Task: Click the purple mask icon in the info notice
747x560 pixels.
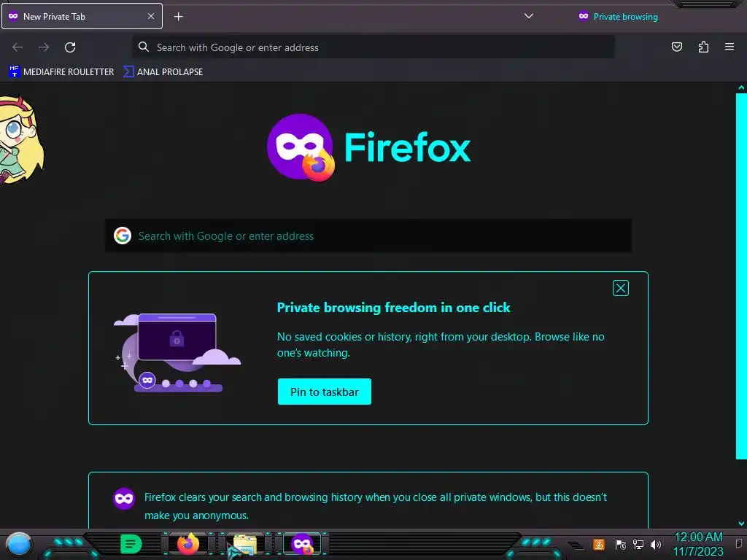Action: tap(124, 499)
